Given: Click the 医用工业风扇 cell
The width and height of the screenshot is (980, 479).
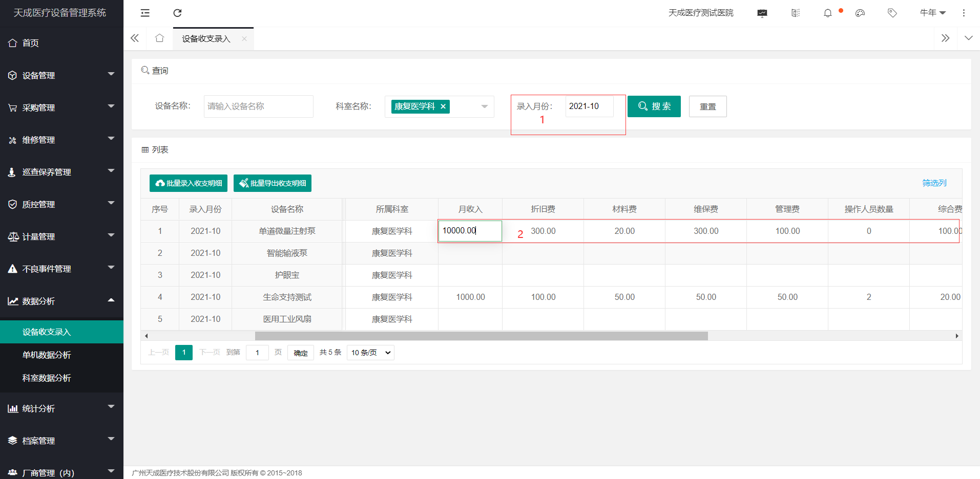Looking at the screenshot, I should click(287, 319).
